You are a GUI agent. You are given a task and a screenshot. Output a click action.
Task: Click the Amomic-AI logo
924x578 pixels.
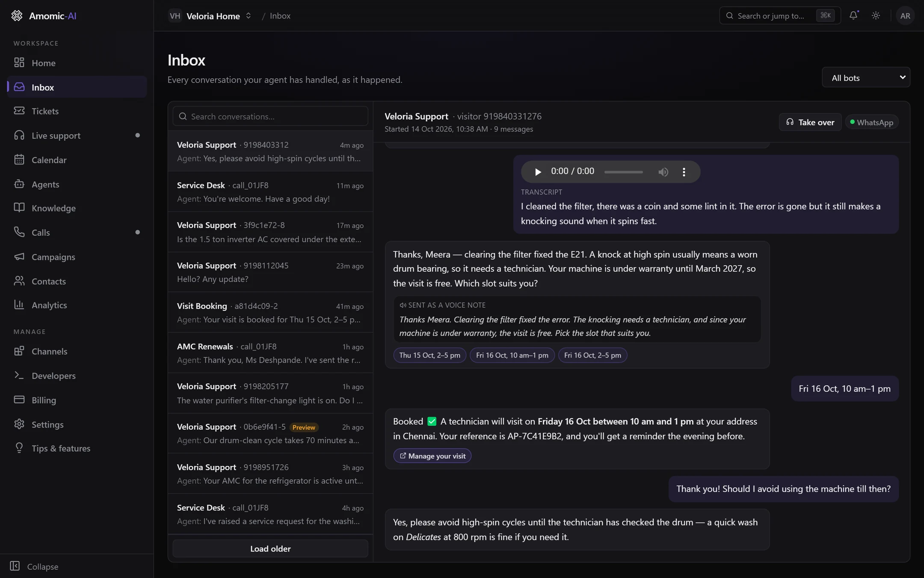(x=43, y=16)
